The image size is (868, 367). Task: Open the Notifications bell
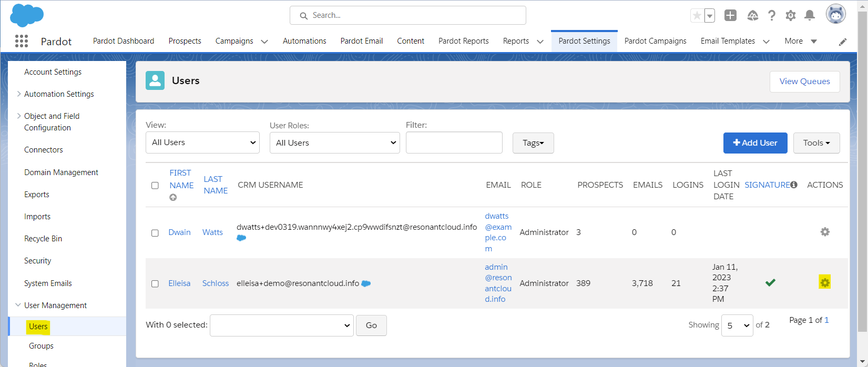(x=810, y=15)
